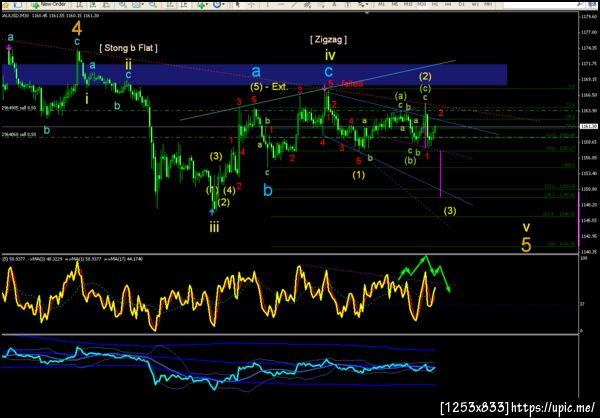The height and width of the screenshot is (418, 600).
Task: Switch to H4 timeframe
Action: click(x=448, y=4)
